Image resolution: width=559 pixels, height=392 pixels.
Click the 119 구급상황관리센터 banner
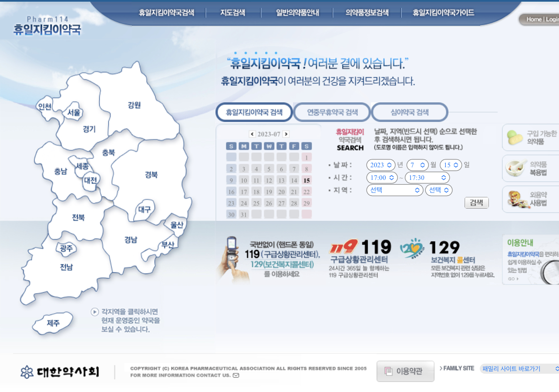(x=360, y=258)
